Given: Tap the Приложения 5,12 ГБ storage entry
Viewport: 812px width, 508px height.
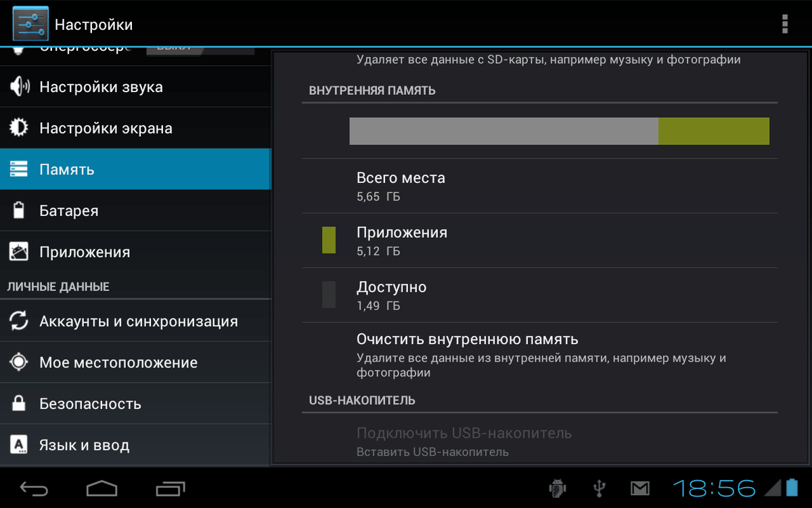Looking at the screenshot, I should (x=539, y=240).
